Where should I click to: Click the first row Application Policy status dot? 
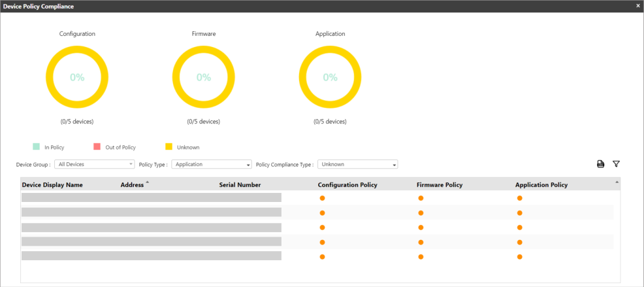519,197
